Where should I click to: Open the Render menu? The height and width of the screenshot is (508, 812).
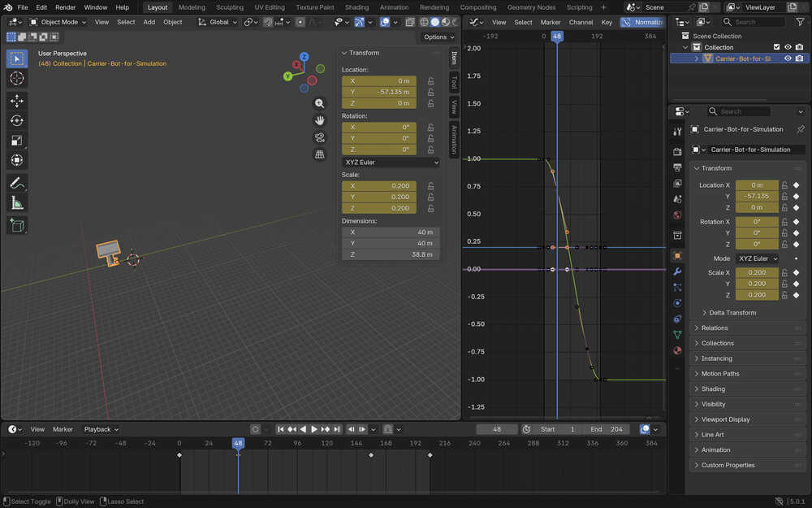(x=65, y=7)
